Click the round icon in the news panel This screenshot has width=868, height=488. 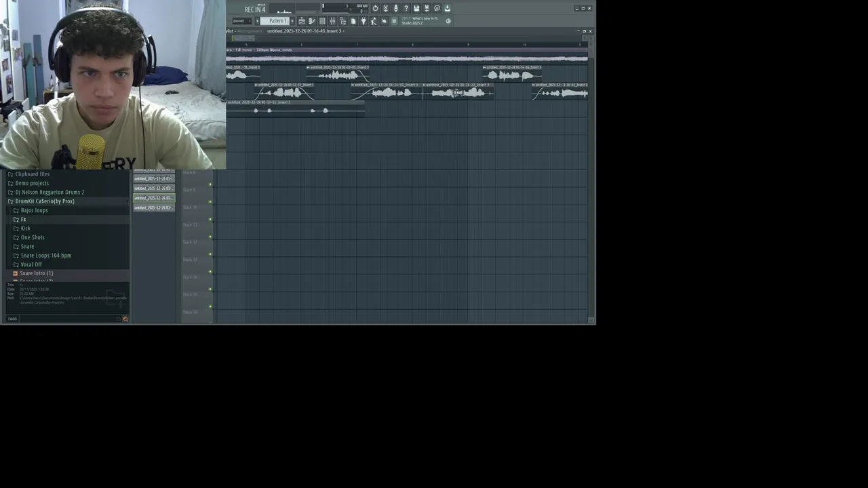[448, 21]
